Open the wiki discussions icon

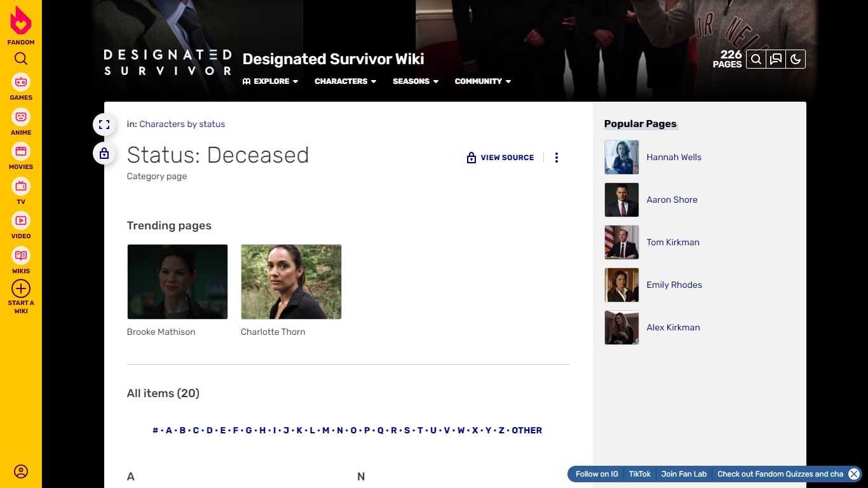775,59
